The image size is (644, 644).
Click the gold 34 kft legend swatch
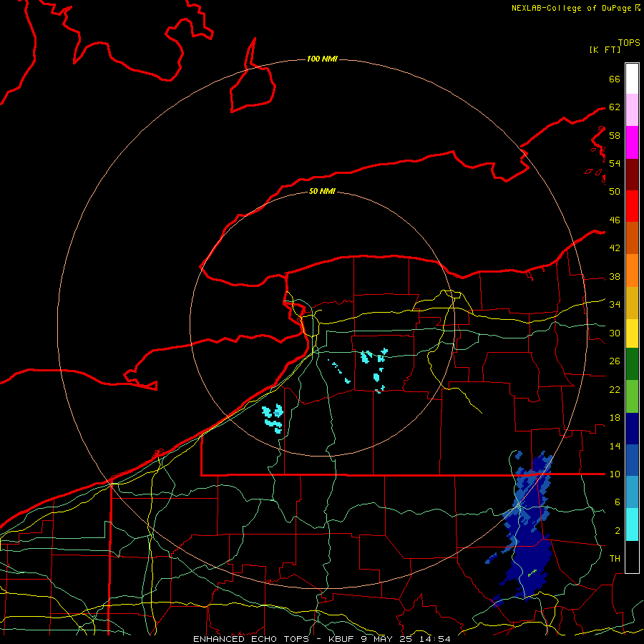pos(632,303)
